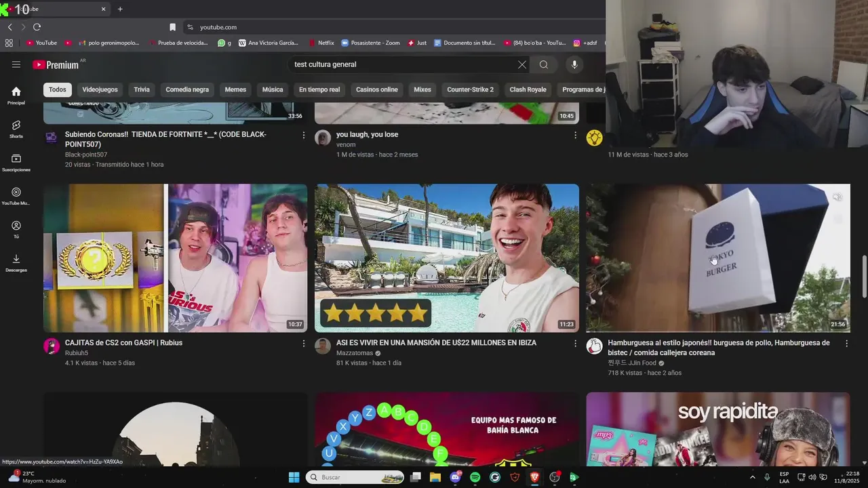
Task: Open options for you laugh, you lose
Action: 575,136
